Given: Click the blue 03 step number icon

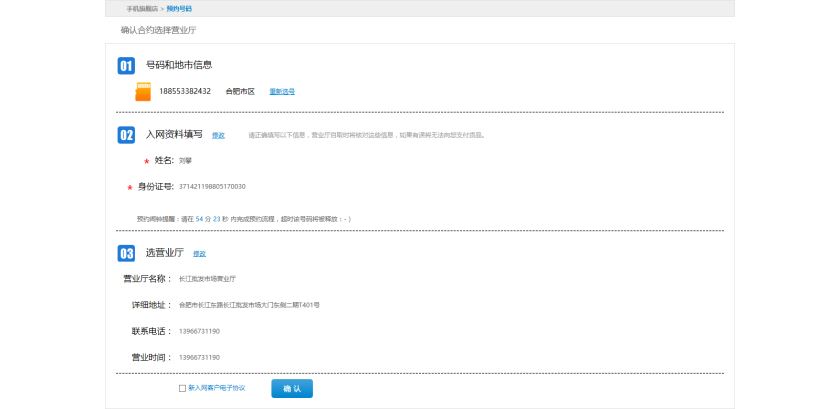Looking at the screenshot, I should pos(126,253).
